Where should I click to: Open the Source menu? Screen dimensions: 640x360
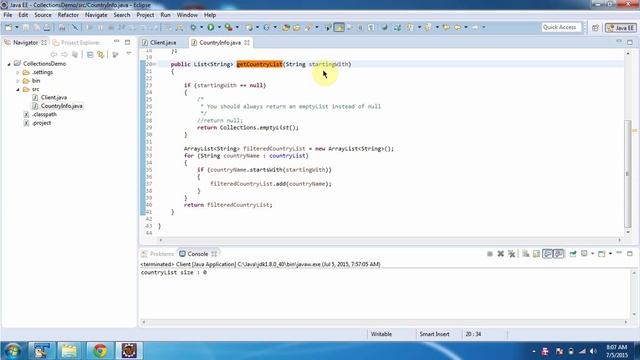42,15
